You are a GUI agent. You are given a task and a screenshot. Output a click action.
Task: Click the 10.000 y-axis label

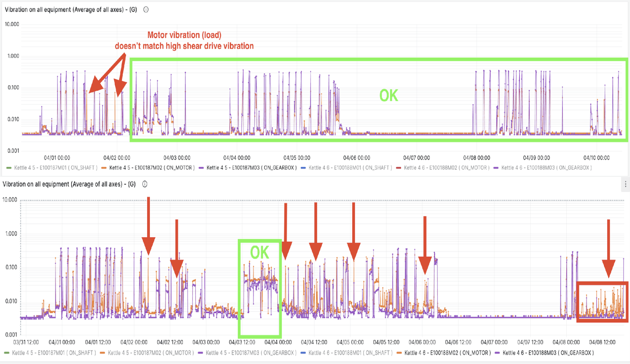click(x=13, y=24)
